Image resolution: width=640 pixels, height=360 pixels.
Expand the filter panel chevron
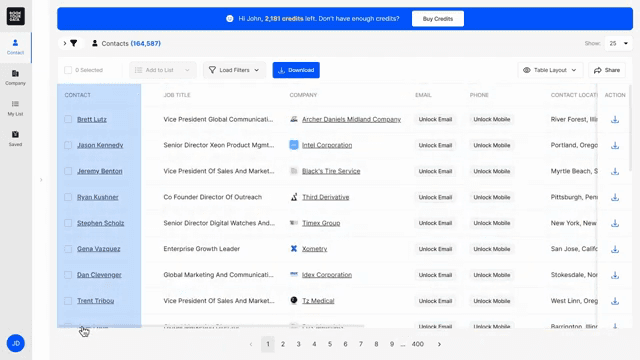point(64,43)
